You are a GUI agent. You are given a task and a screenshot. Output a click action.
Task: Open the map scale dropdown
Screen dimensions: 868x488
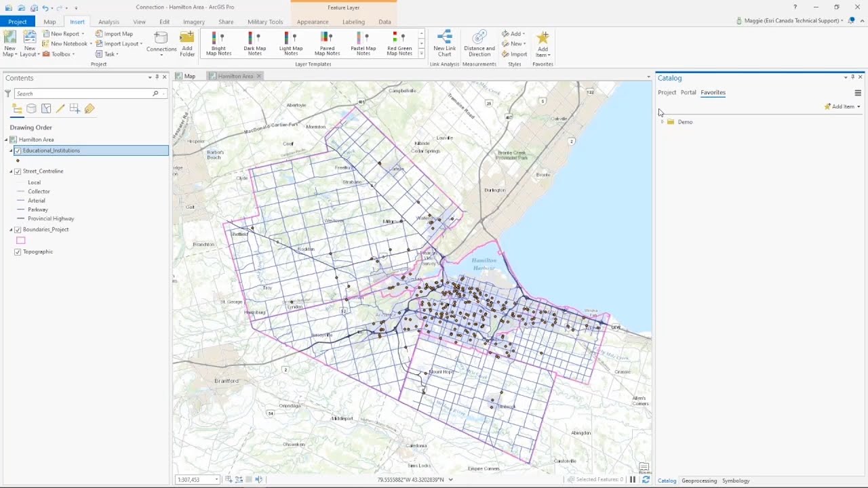coord(216,480)
